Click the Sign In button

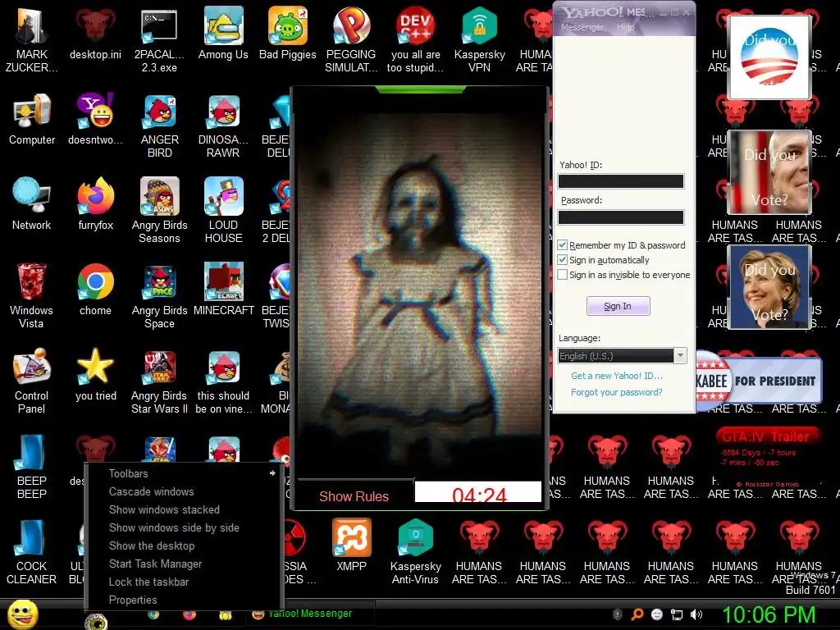[619, 306]
